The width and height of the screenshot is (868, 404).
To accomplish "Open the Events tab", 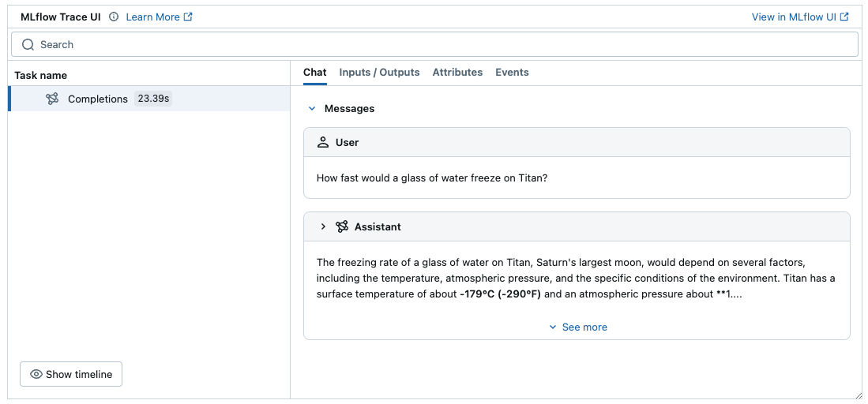I will point(512,73).
